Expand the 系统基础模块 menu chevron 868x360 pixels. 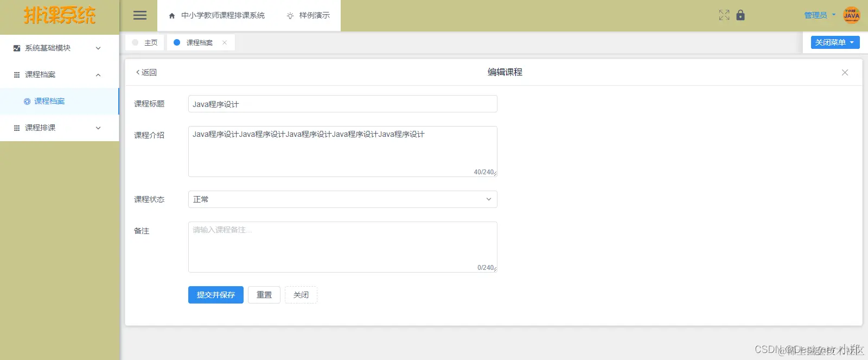coord(98,48)
